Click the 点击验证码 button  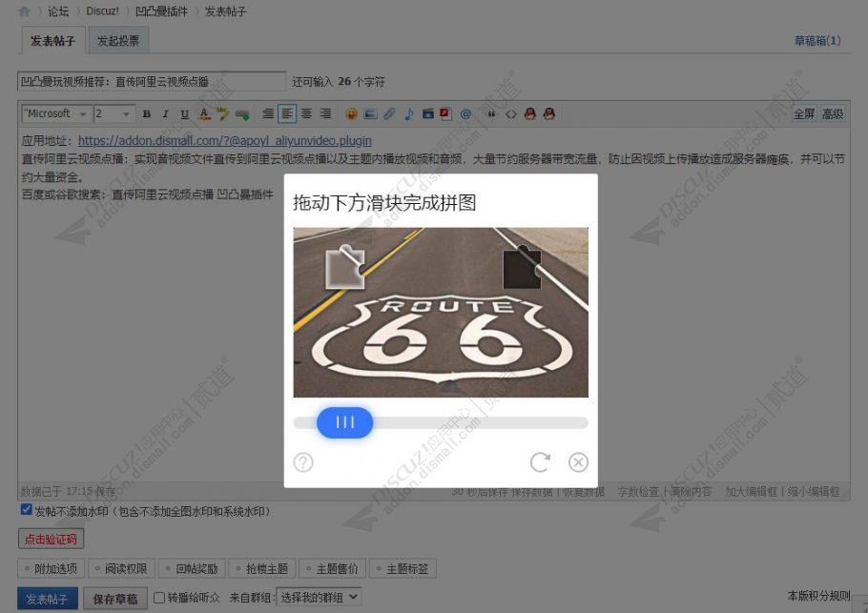click(x=51, y=539)
